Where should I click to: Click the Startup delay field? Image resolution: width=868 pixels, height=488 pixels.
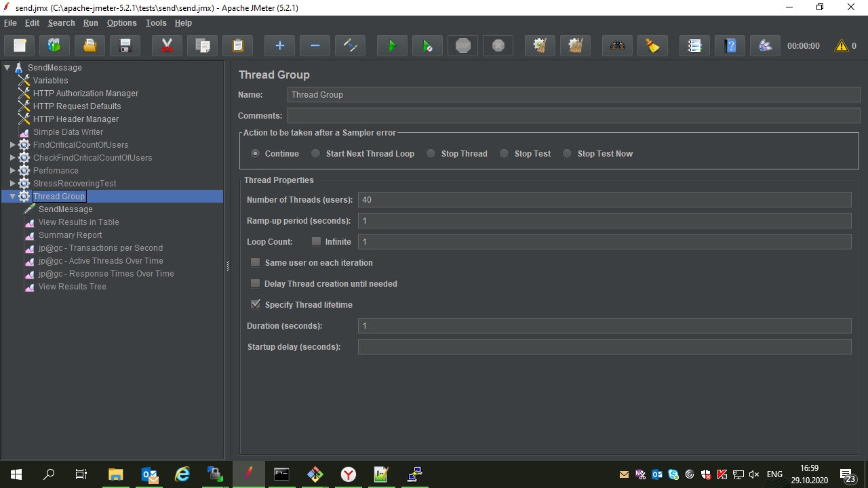pos(604,347)
